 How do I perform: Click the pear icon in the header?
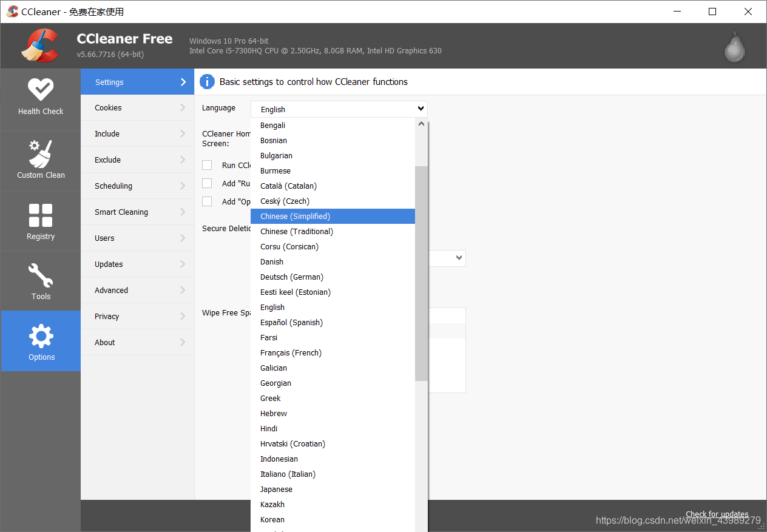click(x=735, y=47)
